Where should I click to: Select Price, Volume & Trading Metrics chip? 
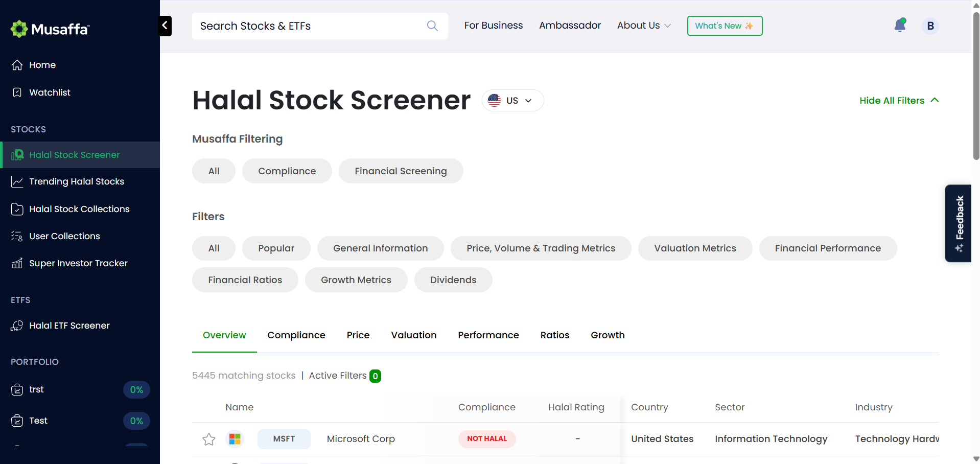541,248
